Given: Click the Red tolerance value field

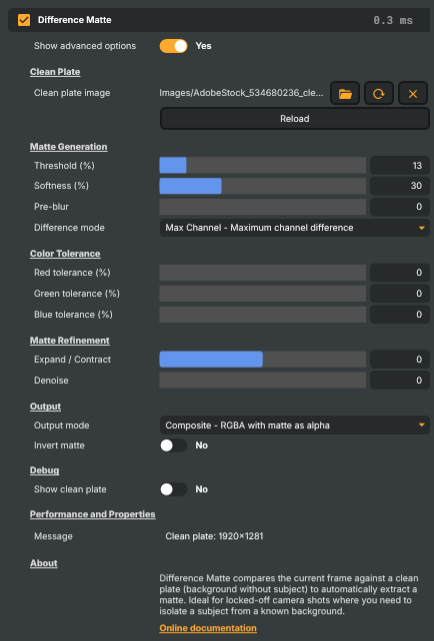Looking at the screenshot, I should pyautogui.click(x=400, y=273).
